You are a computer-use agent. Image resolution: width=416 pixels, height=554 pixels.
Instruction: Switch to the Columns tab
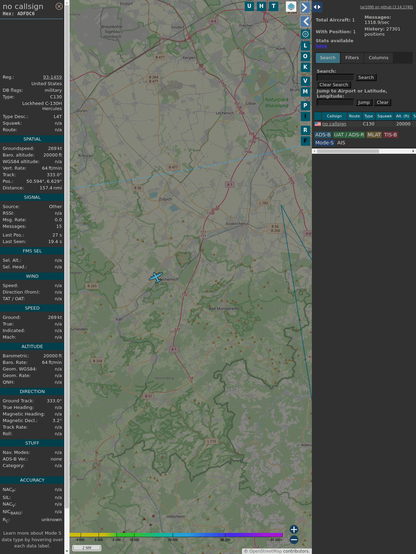tap(378, 58)
